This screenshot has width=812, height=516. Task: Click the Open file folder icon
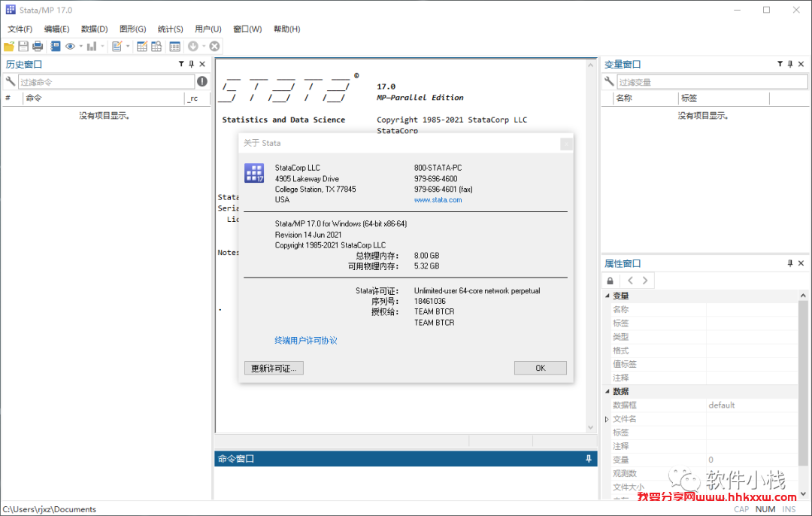tap(9, 46)
